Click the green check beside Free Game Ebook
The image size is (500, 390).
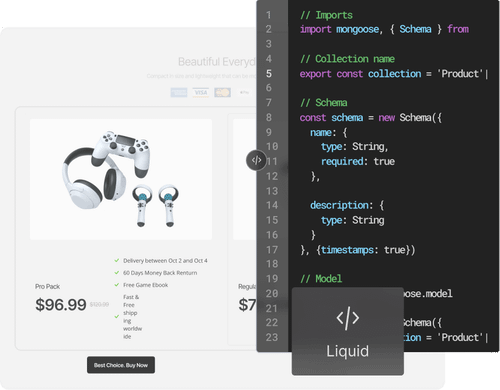(x=117, y=285)
